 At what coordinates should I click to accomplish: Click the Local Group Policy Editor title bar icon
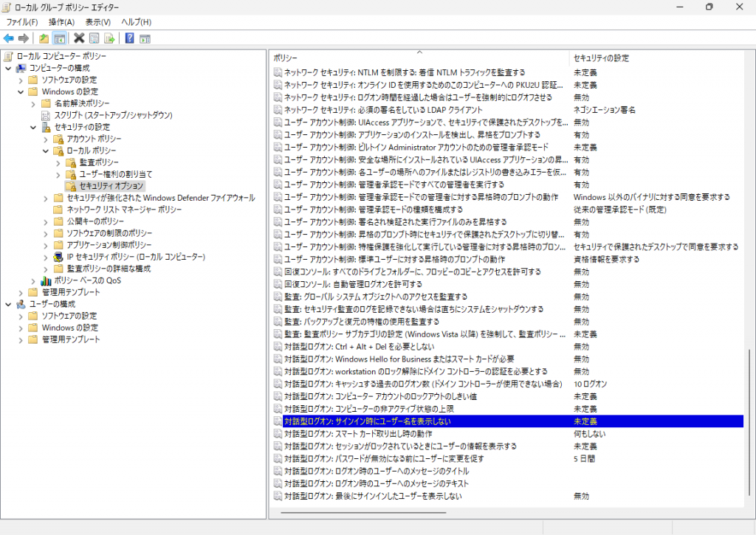6,7
